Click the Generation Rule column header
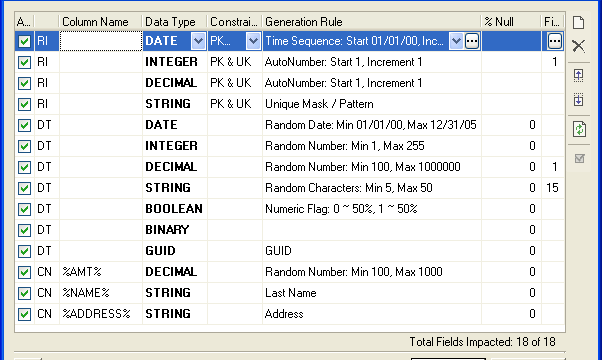 click(x=372, y=22)
